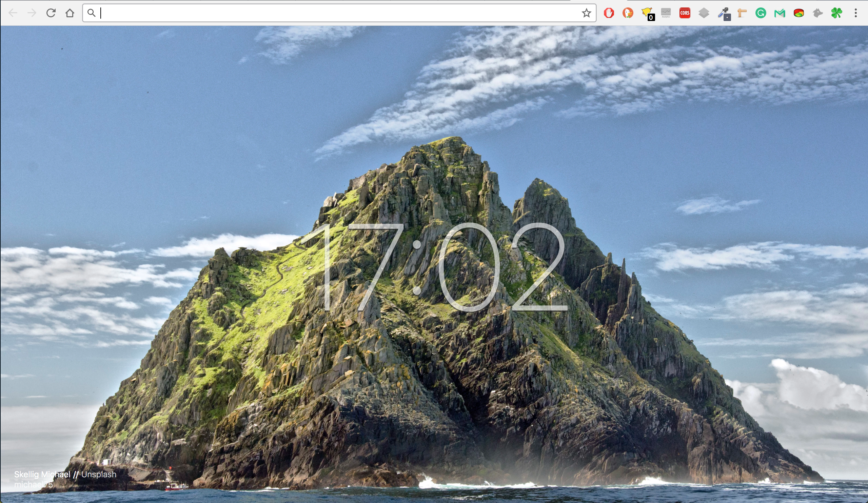Toggle CORS with the red CORS extension
This screenshot has width=868, height=503.
[685, 13]
